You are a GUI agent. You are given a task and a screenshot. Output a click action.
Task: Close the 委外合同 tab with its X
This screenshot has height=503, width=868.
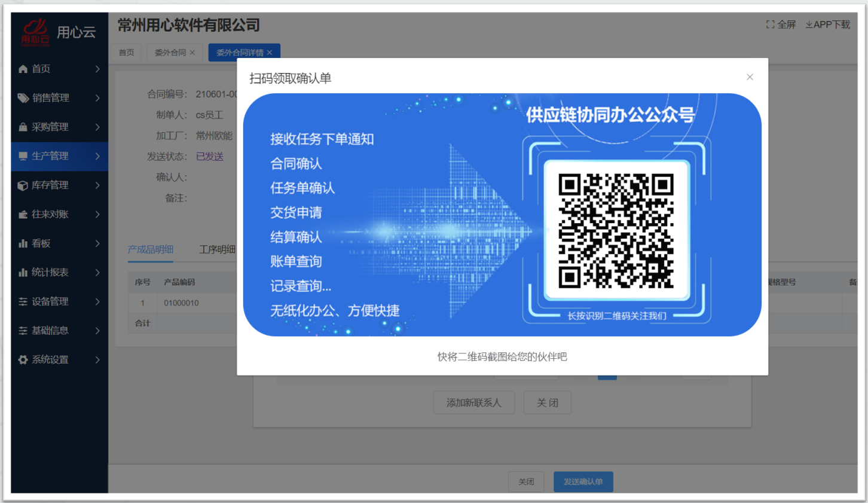coord(192,53)
